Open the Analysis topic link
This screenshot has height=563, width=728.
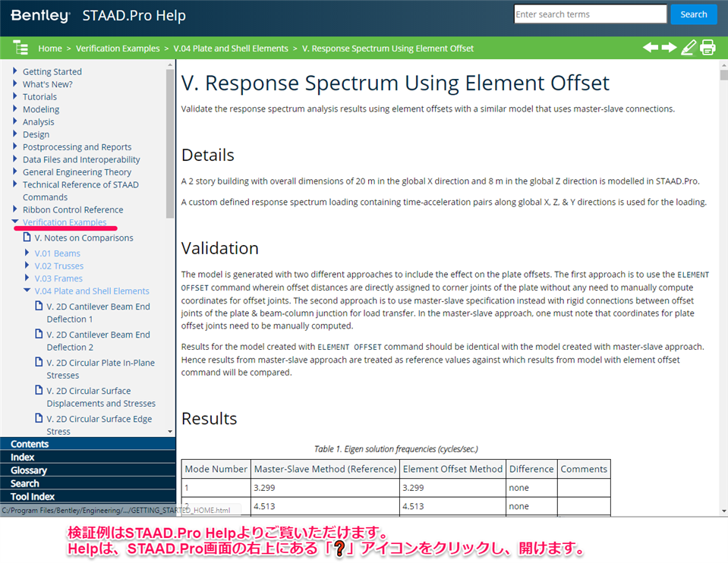[39, 121]
